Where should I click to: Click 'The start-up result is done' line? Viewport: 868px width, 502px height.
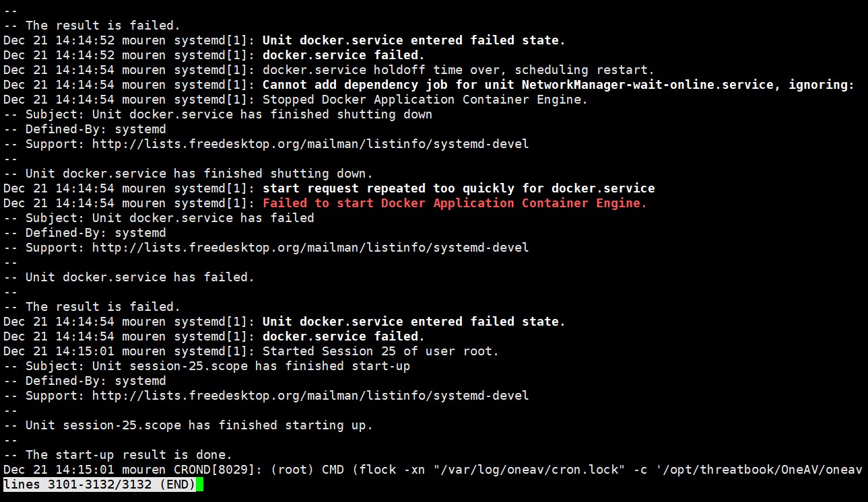tap(118, 455)
